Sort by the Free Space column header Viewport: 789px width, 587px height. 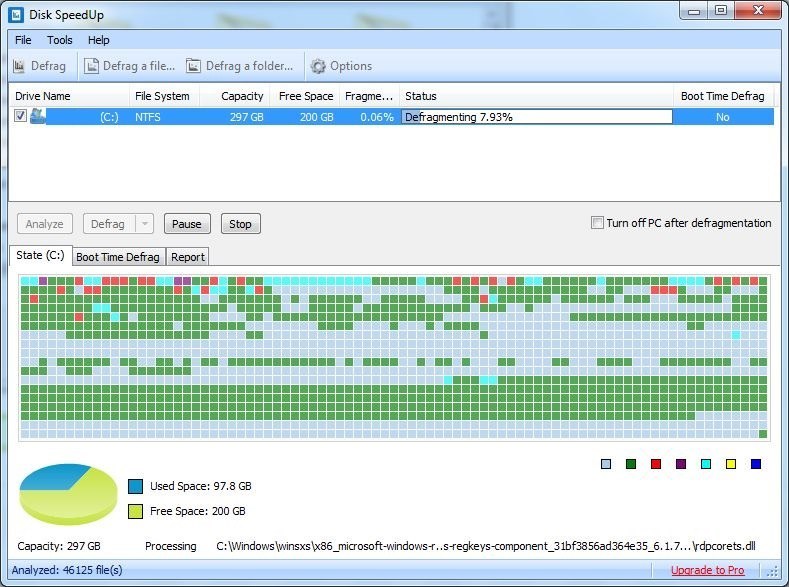click(x=305, y=96)
